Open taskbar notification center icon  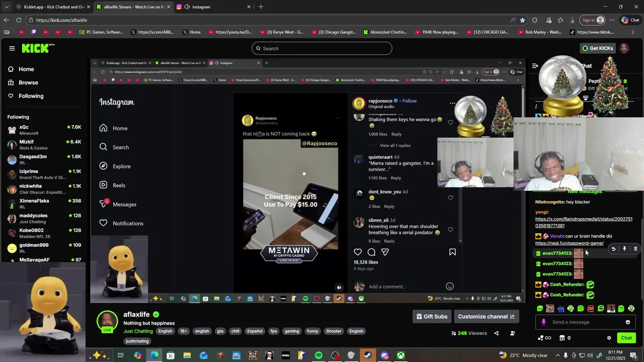point(633,355)
